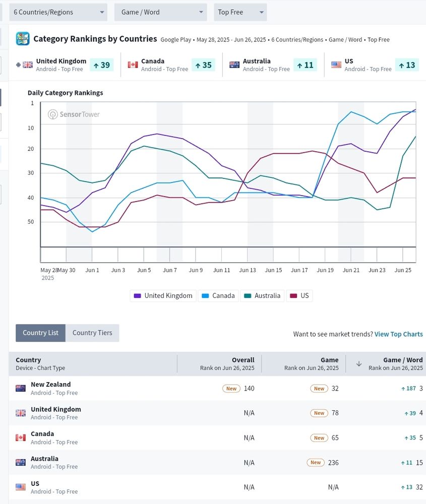426x504 pixels.
Task: Open the Top Free chart type dropdown
Action: coord(240,12)
